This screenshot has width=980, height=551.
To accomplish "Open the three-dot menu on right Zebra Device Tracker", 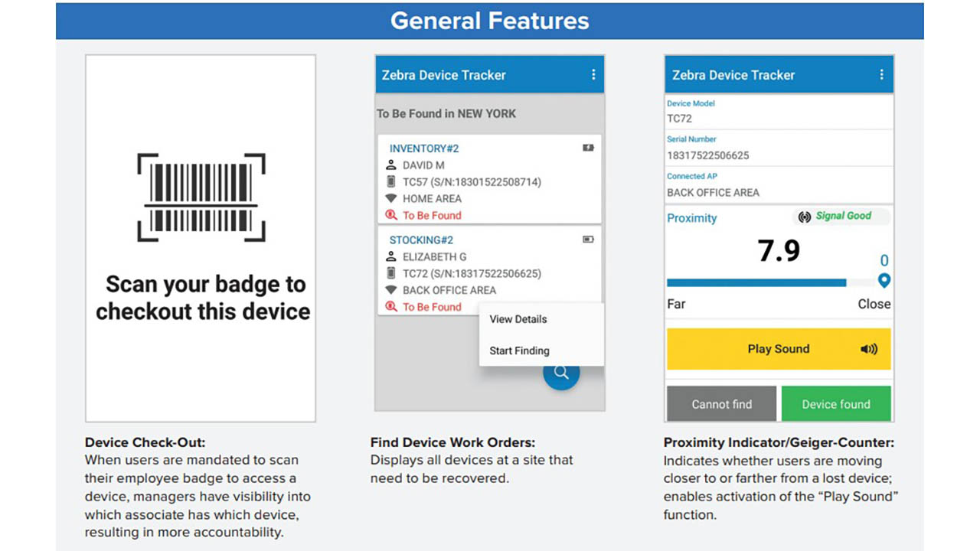I will point(883,74).
